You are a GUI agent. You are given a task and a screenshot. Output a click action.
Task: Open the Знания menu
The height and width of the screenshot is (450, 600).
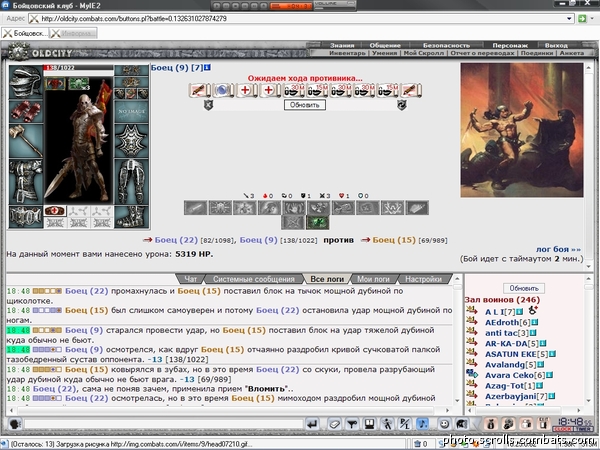(x=342, y=45)
